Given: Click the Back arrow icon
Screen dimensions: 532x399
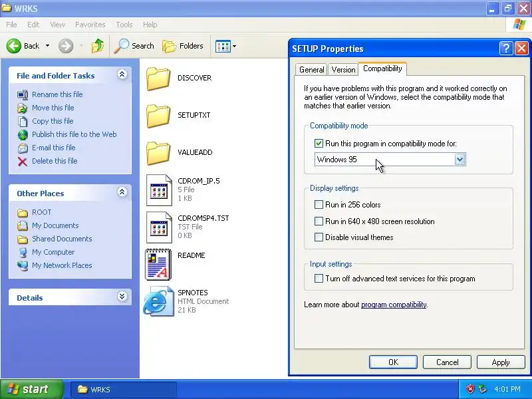Looking at the screenshot, I should [x=13, y=46].
